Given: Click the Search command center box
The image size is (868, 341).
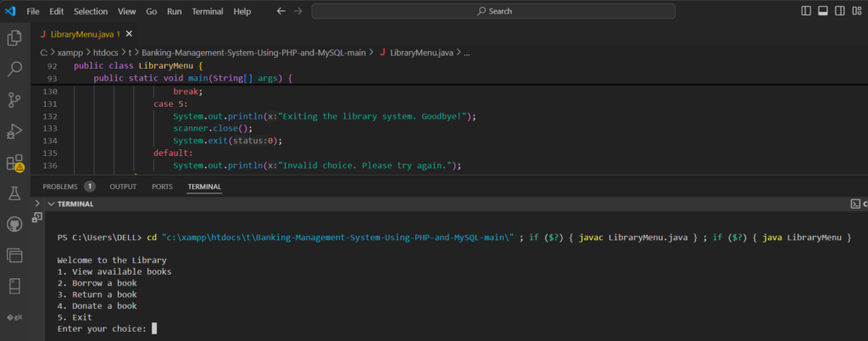Looking at the screenshot, I should 493,11.
